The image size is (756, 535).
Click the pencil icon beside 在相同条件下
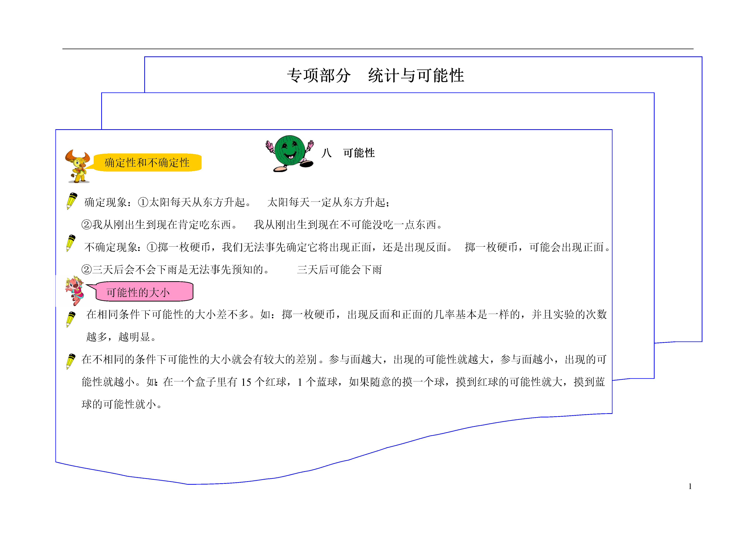(71, 319)
